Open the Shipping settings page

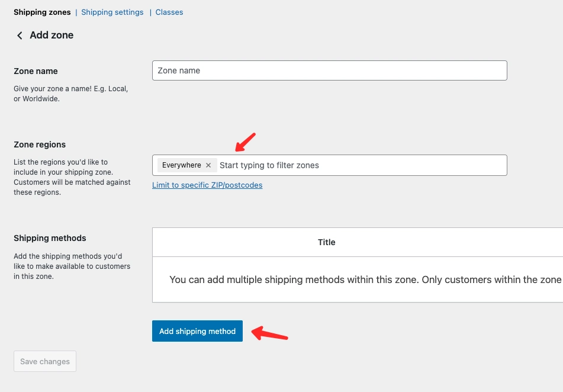(112, 12)
